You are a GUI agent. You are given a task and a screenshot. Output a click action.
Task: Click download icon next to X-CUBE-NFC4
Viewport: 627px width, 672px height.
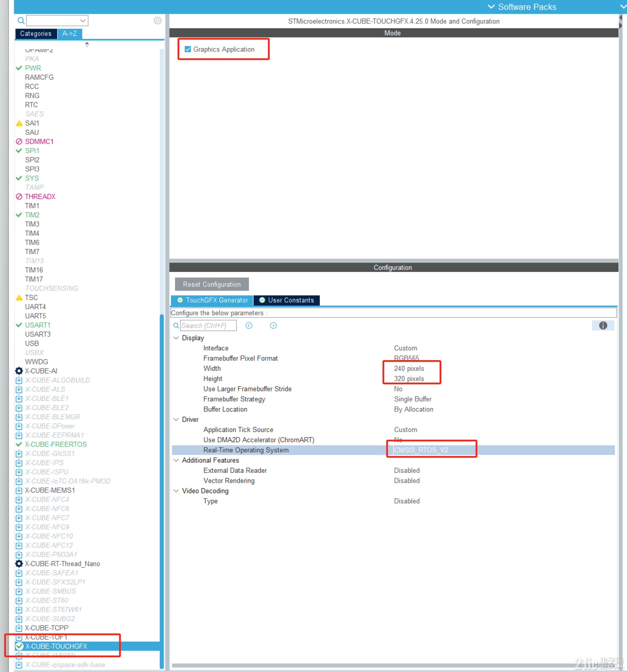tap(19, 499)
